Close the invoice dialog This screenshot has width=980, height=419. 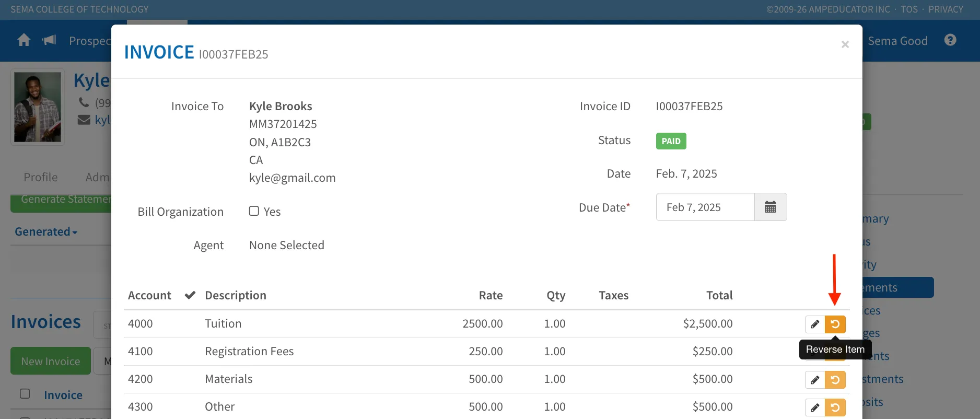click(x=845, y=44)
